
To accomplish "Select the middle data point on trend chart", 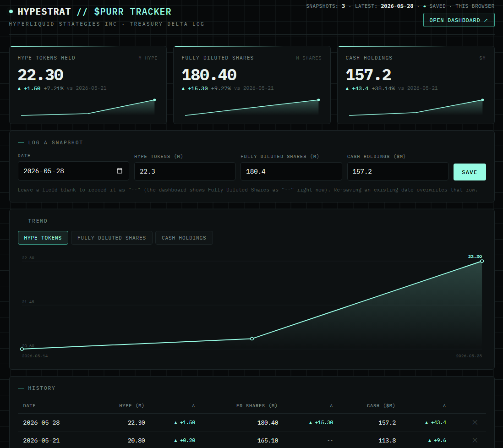I will tap(252, 339).
